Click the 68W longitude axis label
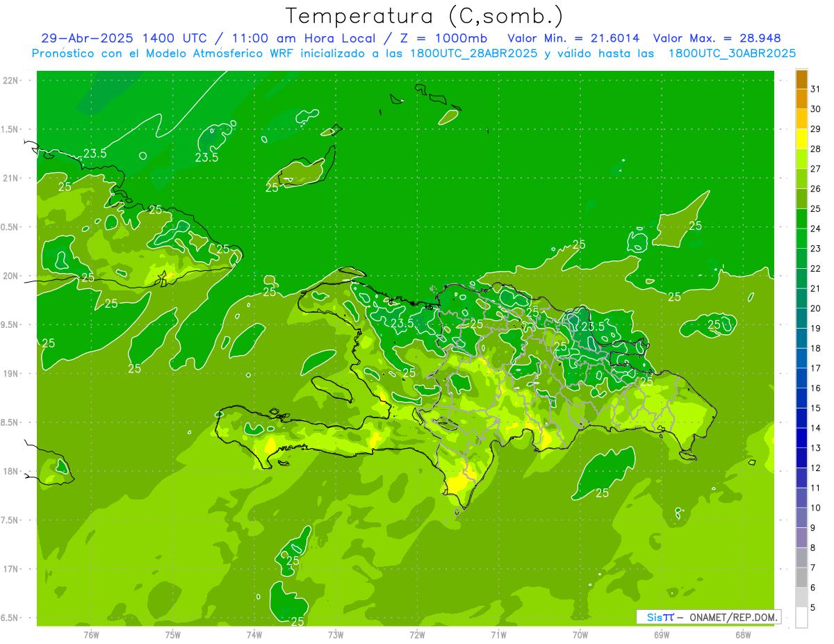The height and width of the screenshot is (644, 834). (743, 634)
